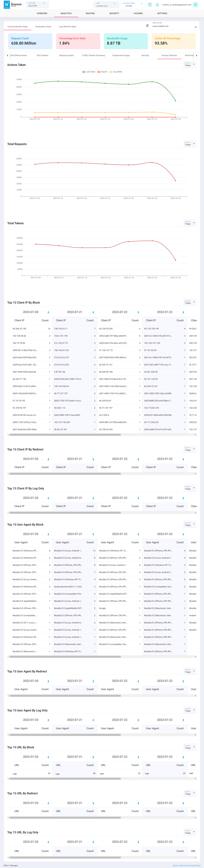The width and height of the screenshot is (204, 868).
Task: Click the refresh icon beside Select Domain
Action: (x=147, y=26)
